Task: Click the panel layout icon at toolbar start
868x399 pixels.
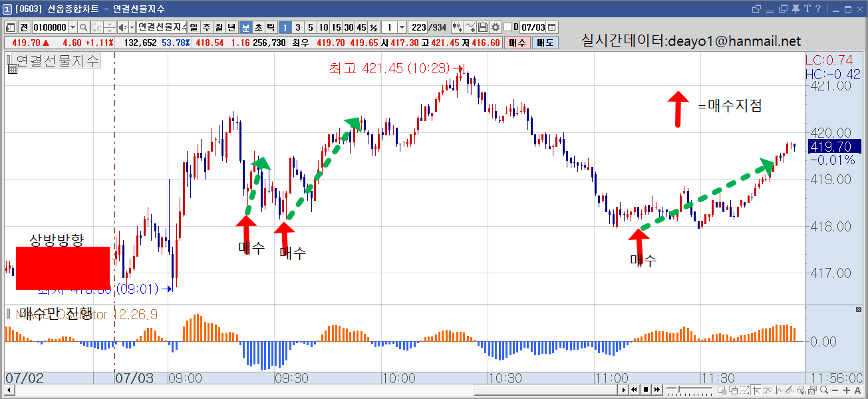Action: pos(11,27)
